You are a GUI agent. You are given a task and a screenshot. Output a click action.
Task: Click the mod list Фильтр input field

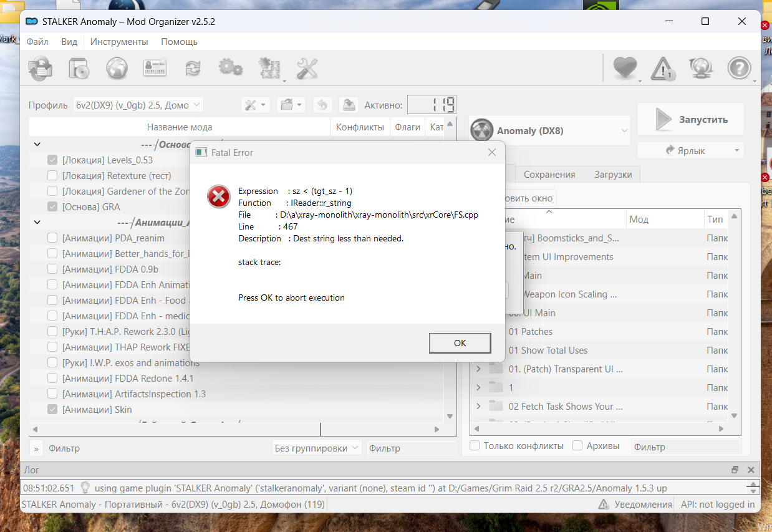point(412,448)
